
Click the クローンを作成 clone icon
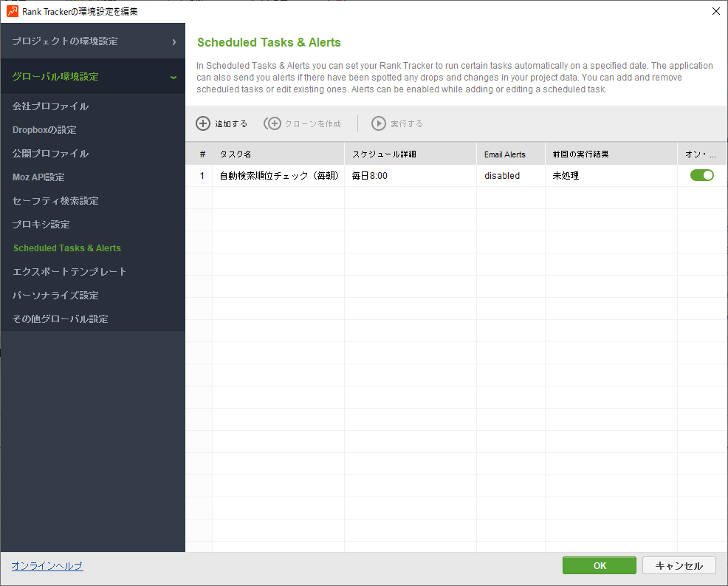pos(272,123)
